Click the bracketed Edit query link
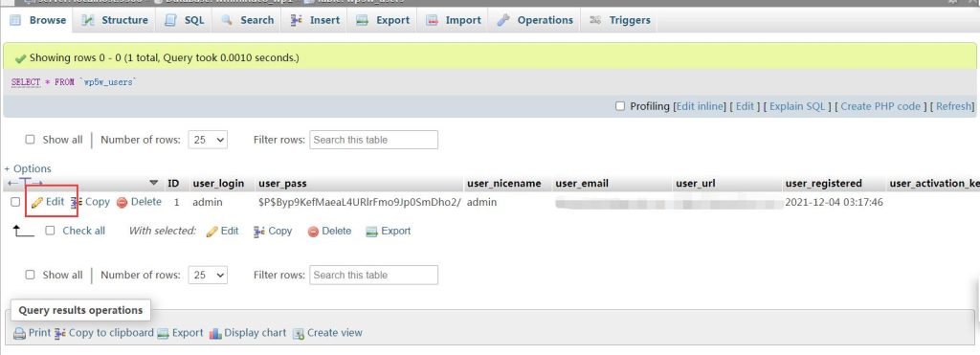Image resolution: width=980 pixels, height=355 pixels. 745,106
